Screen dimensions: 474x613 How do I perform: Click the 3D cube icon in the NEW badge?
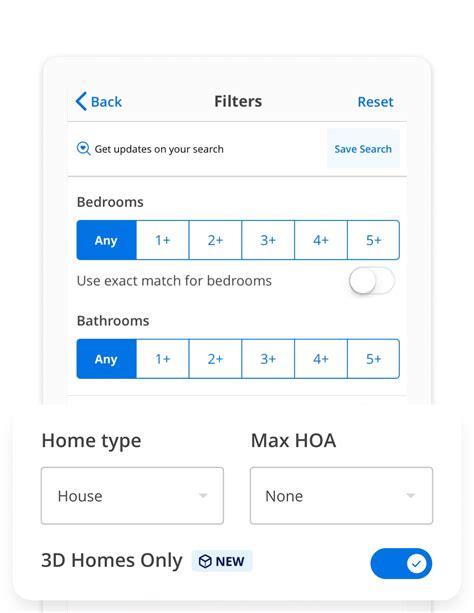coord(205,561)
